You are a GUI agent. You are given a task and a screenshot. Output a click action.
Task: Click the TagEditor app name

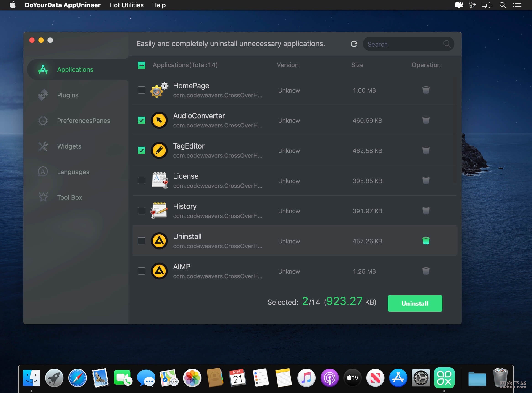[189, 146]
